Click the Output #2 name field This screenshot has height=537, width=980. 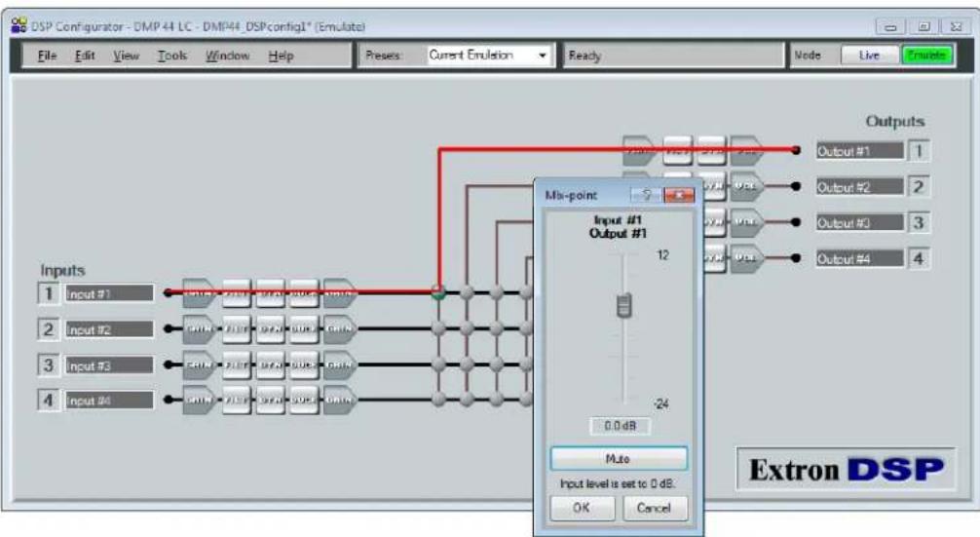point(859,187)
